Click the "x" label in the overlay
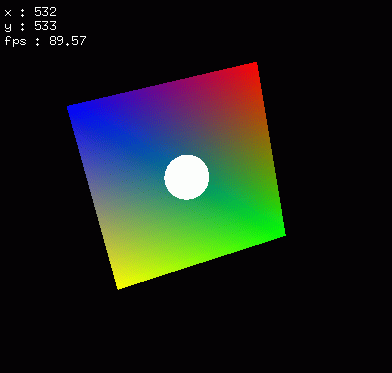Viewport: 392px width, 373px height. pyautogui.click(x=8, y=13)
